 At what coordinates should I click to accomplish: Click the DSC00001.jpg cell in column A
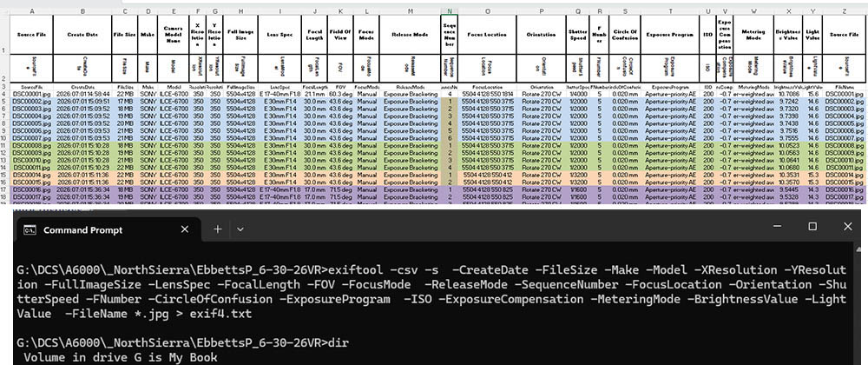(31, 95)
